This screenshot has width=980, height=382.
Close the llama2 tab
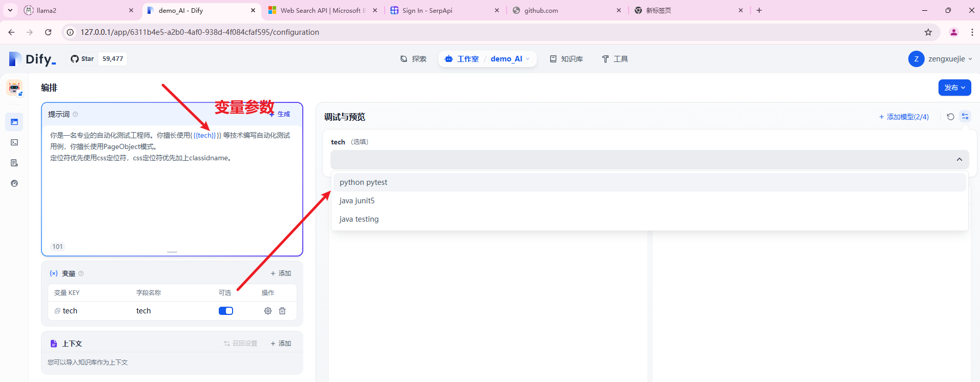[131, 10]
